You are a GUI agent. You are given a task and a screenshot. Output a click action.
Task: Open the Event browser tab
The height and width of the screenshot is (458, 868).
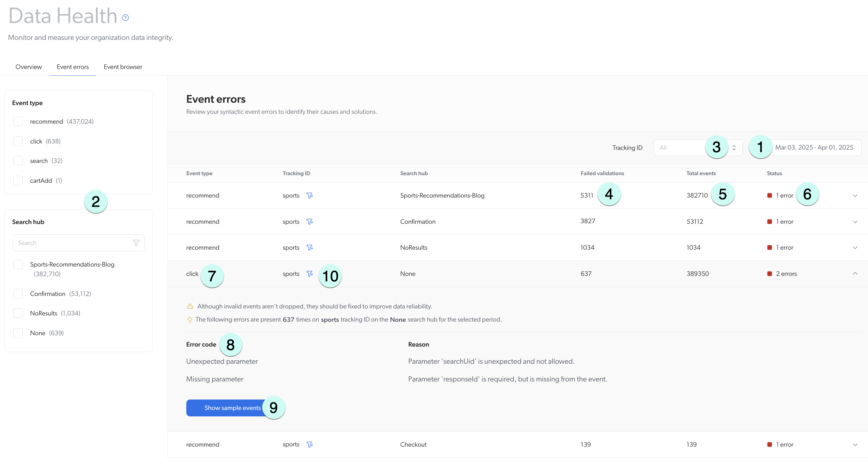123,67
